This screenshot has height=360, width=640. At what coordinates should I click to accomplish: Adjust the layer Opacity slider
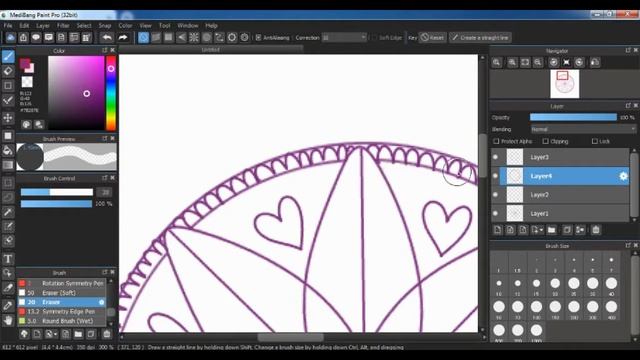pos(573,117)
